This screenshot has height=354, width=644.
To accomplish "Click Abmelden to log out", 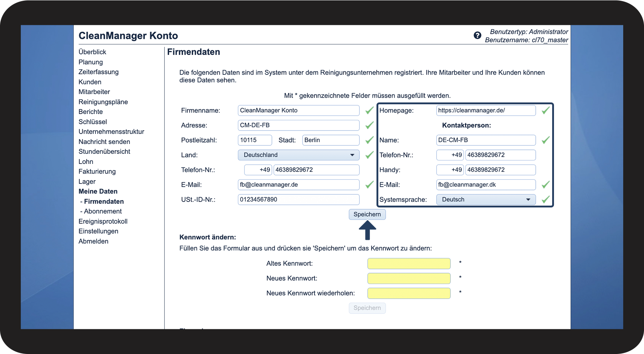I will [x=93, y=241].
